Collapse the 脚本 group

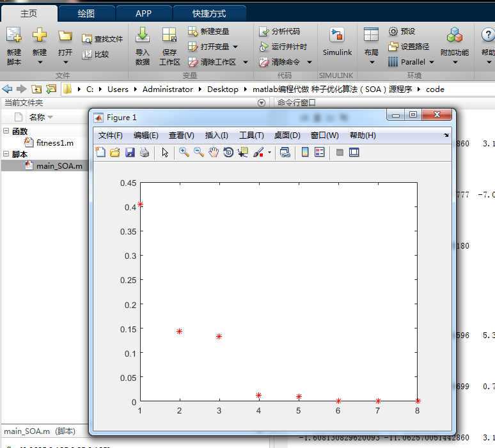[x=6, y=153]
